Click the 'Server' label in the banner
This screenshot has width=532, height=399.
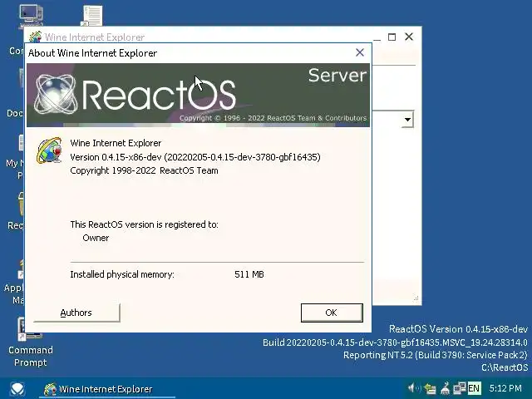[337, 76]
